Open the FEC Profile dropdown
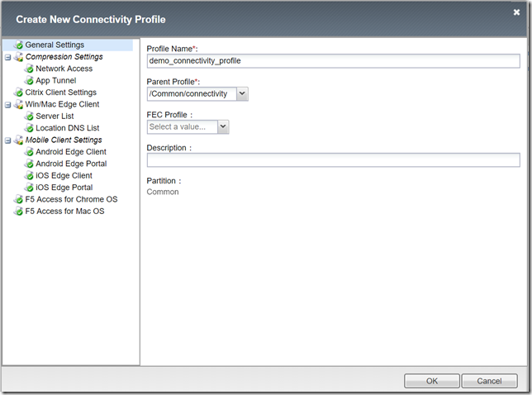The height and width of the screenshot is (395, 532). pos(223,127)
